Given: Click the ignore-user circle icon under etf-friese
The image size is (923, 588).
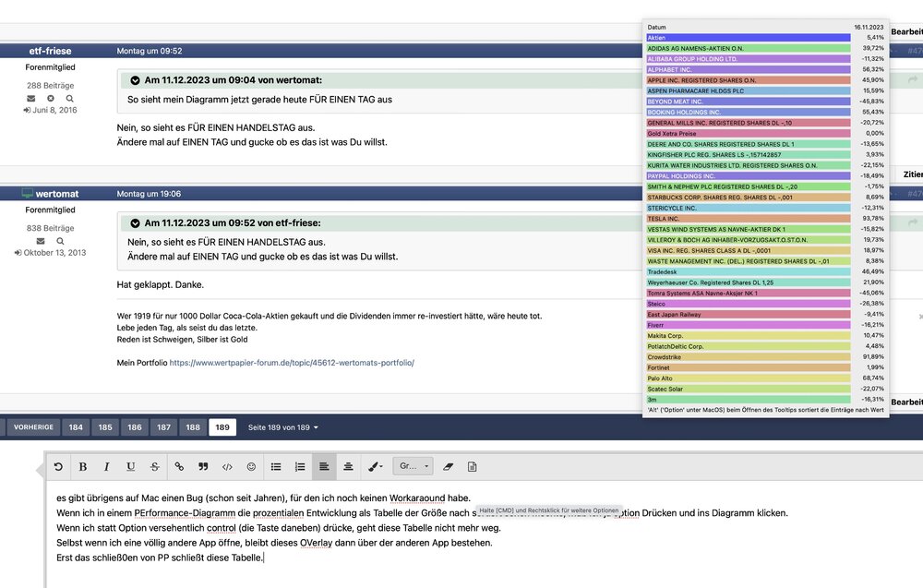Looking at the screenshot, I should pos(51,98).
